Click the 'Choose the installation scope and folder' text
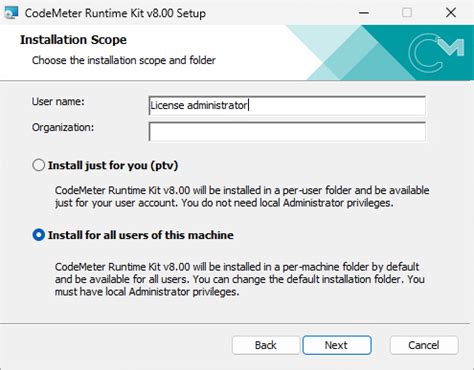The width and height of the screenshot is (474, 370). [x=124, y=60]
